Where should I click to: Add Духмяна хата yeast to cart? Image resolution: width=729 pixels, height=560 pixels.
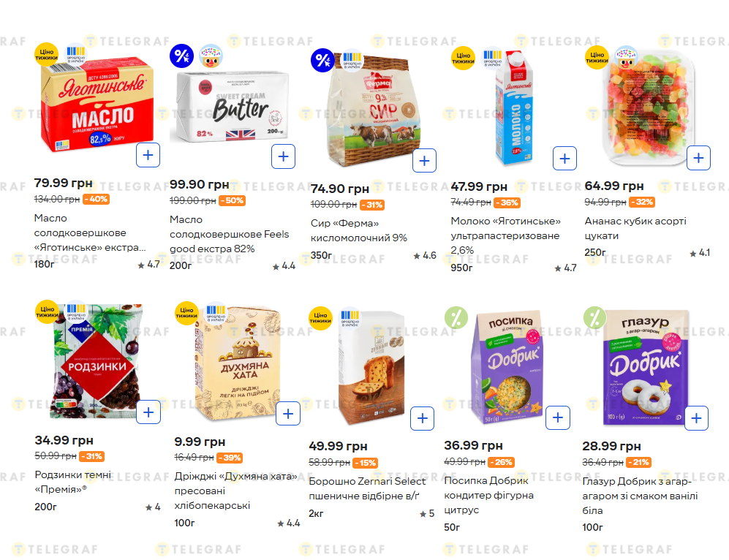[x=288, y=414]
